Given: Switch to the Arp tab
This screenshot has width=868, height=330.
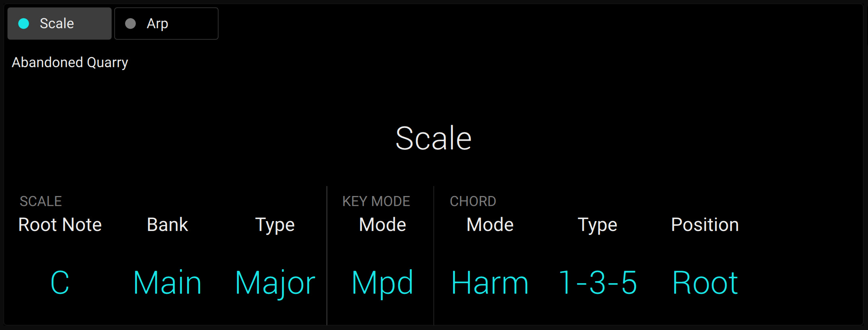Looking at the screenshot, I should [166, 23].
